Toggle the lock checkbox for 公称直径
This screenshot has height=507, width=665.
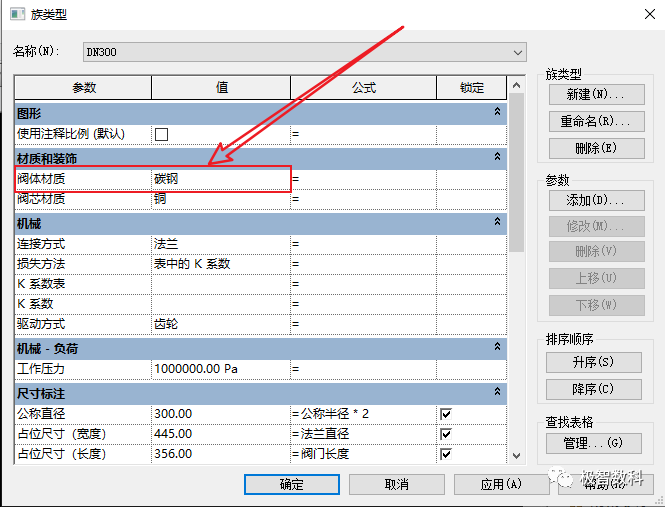[446, 414]
